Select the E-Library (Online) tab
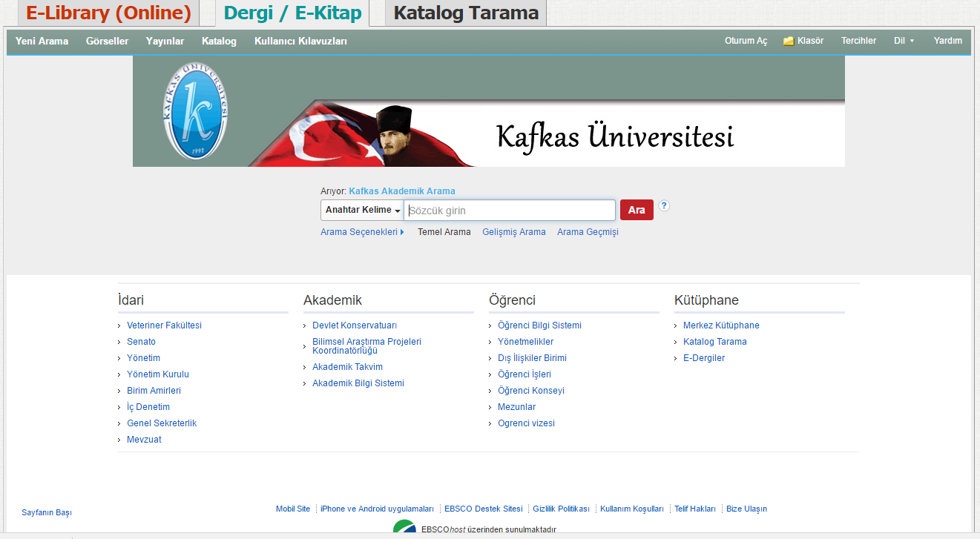Screen dimensions: 980x539 coord(108,13)
